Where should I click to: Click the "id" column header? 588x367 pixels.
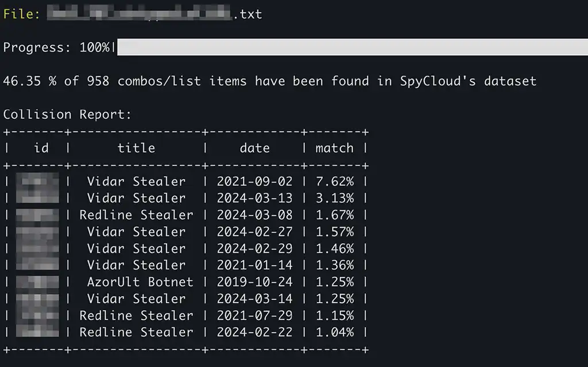point(41,148)
